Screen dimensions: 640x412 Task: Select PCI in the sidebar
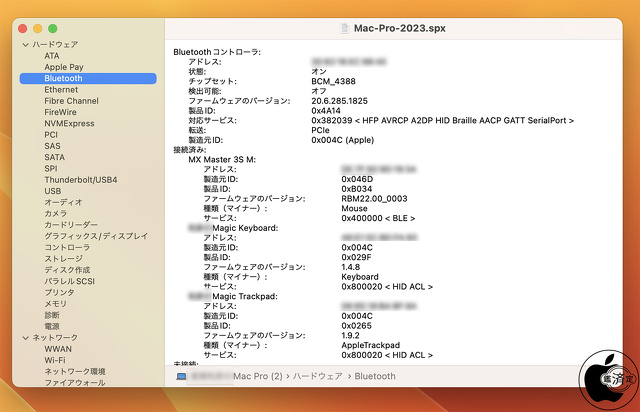[51, 135]
